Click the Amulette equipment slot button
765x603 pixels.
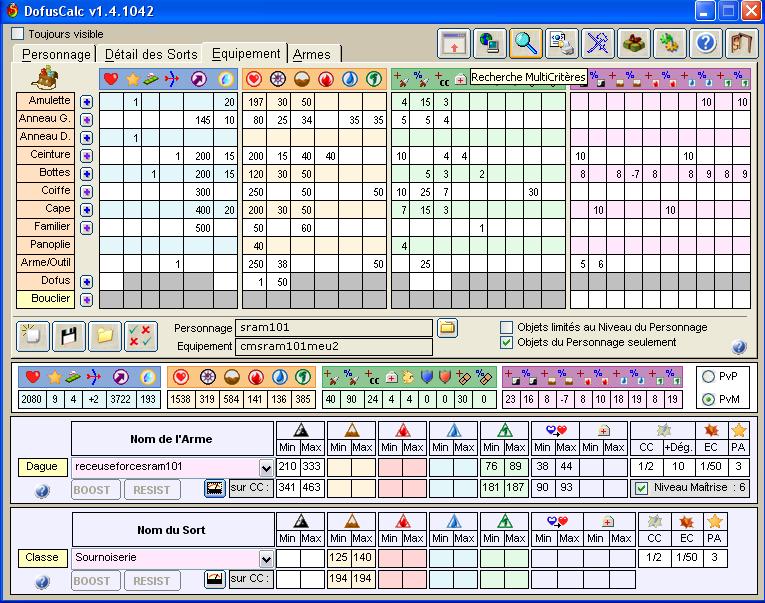pyautogui.click(x=45, y=101)
